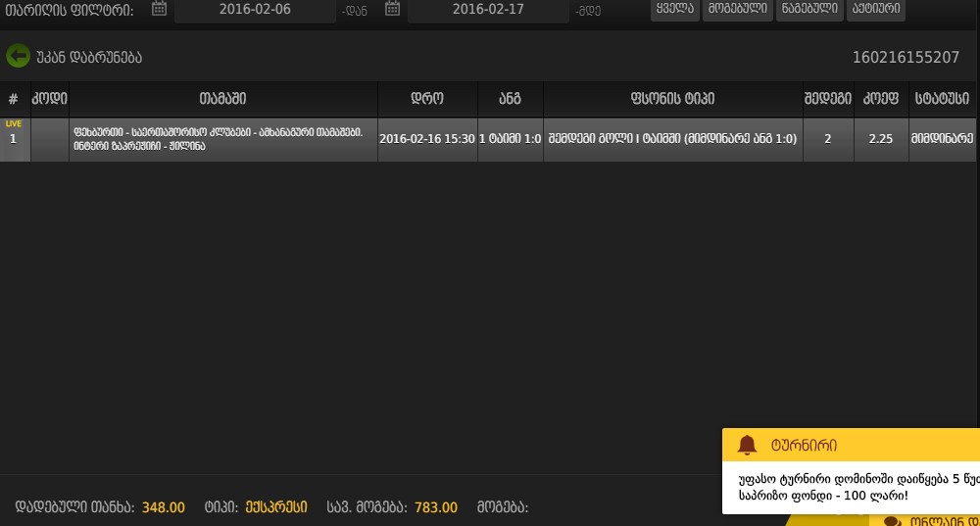Viewport: 980px width, 526px height.
Task: Click the possible win value 783.00
Action: coord(436,507)
